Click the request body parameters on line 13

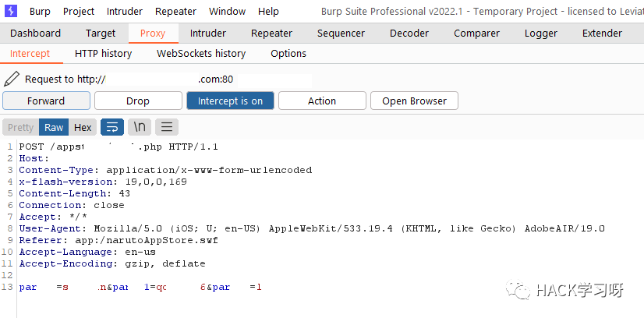click(140, 288)
